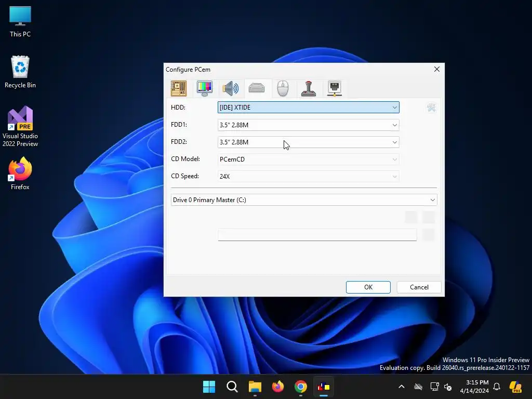Confirm settings with OK button
The height and width of the screenshot is (399, 532).
(x=368, y=287)
